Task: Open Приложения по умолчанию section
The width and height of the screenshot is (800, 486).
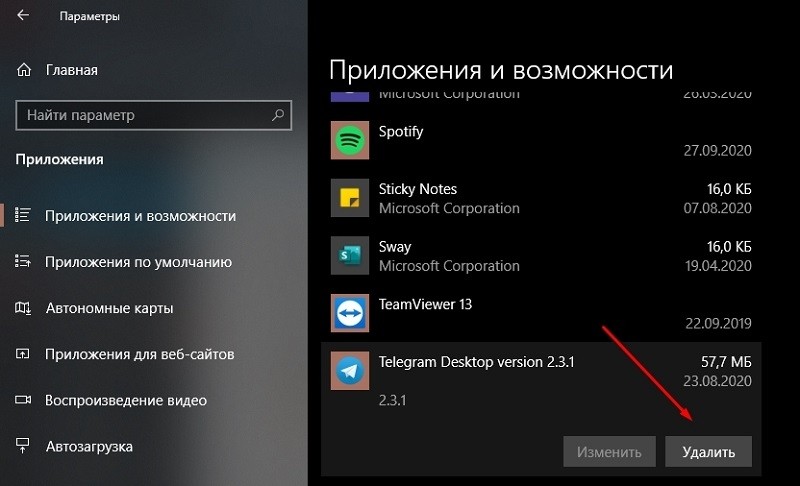Action: point(138,262)
